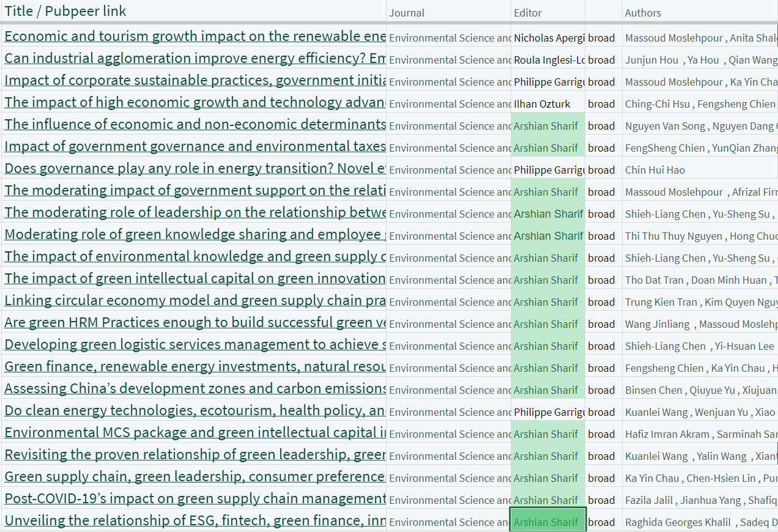Open 'Linking circular economy model' paper link
Screen dimensions: 778x532
pyautogui.click(x=194, y=301)
